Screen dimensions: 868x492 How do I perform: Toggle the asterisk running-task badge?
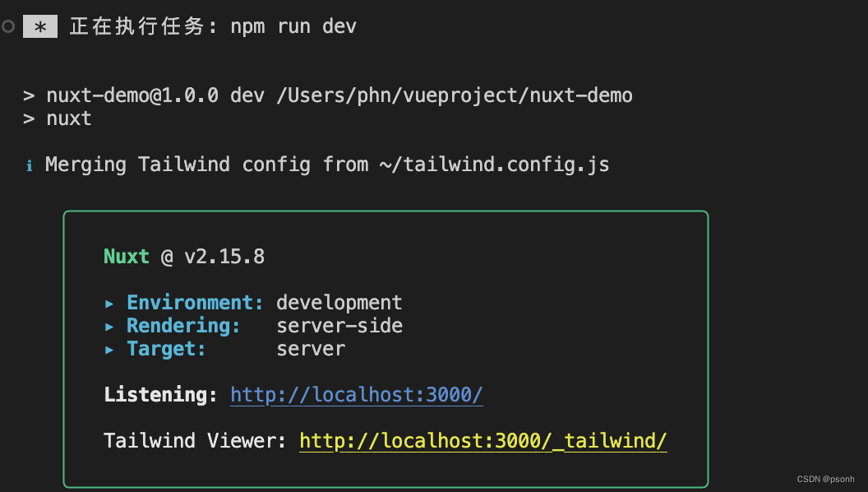(39, 26)
